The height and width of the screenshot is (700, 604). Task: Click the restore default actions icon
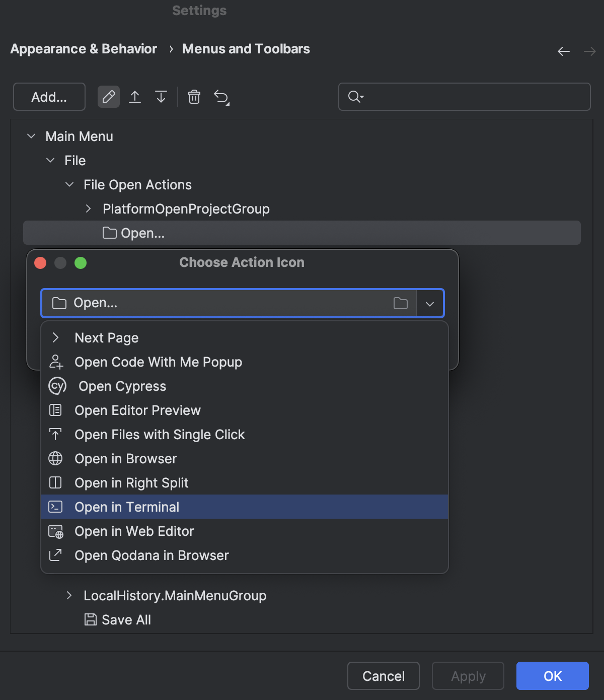click(x=221, y=97)
